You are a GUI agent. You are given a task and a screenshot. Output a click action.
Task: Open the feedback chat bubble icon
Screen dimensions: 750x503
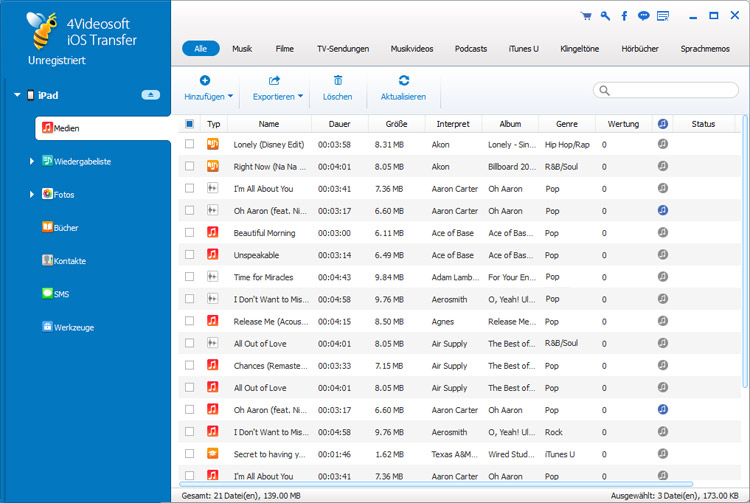643,16
